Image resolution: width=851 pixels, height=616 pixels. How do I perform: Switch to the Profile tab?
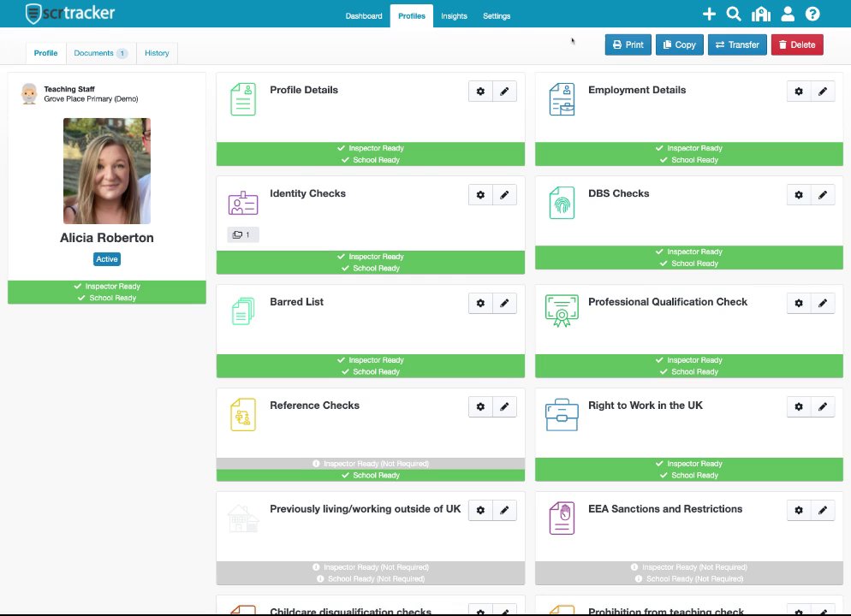tap(45, 53)
